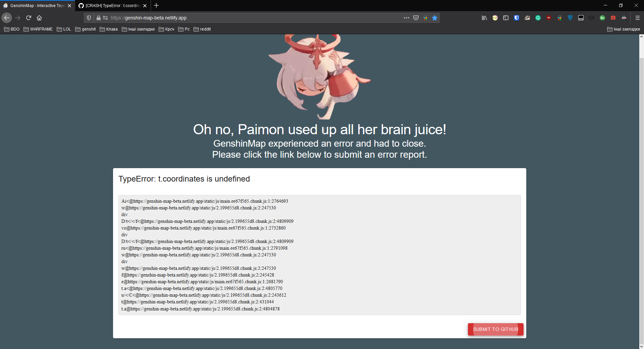This screenshot has width=644, height=349.
Task: Open the blue shield VPN extension
Action: point(570,18)
